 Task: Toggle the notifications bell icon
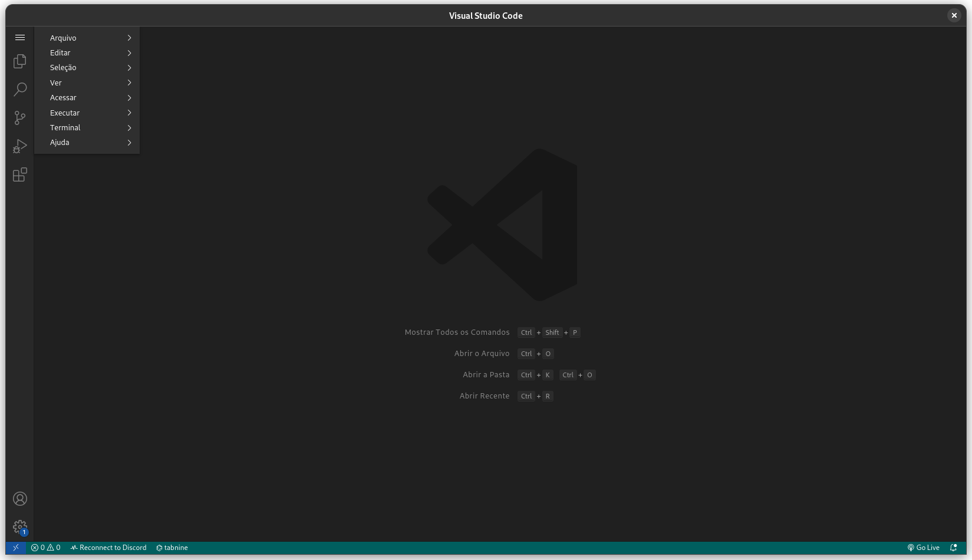pos(955,547)
